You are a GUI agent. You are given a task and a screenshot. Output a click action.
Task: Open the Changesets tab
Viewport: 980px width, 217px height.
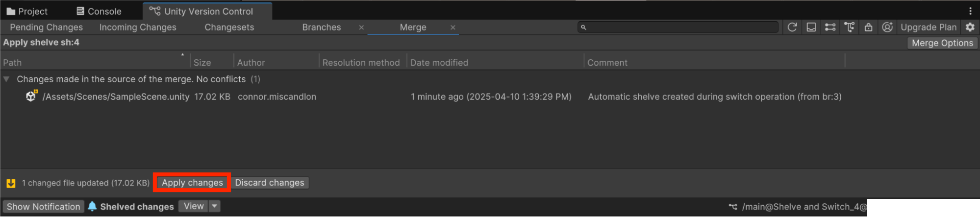pyautogui.click(x=229, y=27)
